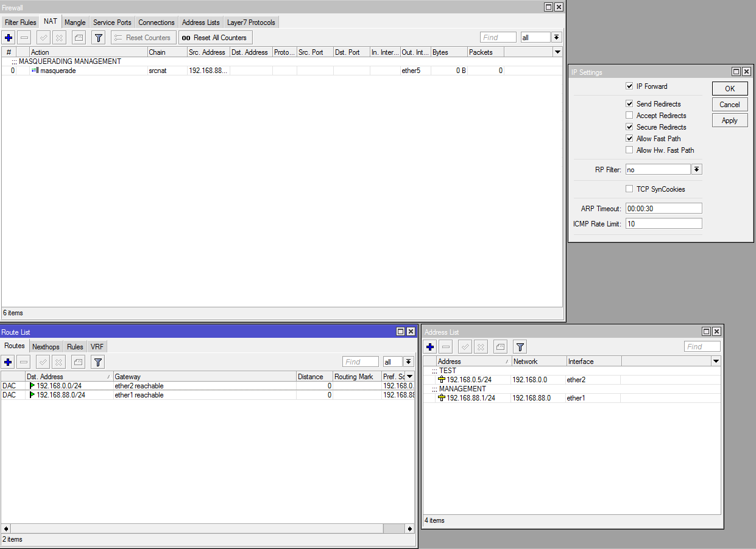Click the active flag icon of route 192.168.0.0/24
Image resolution: width=756 pixels, height=549 pixels.
tap(32, 386)
